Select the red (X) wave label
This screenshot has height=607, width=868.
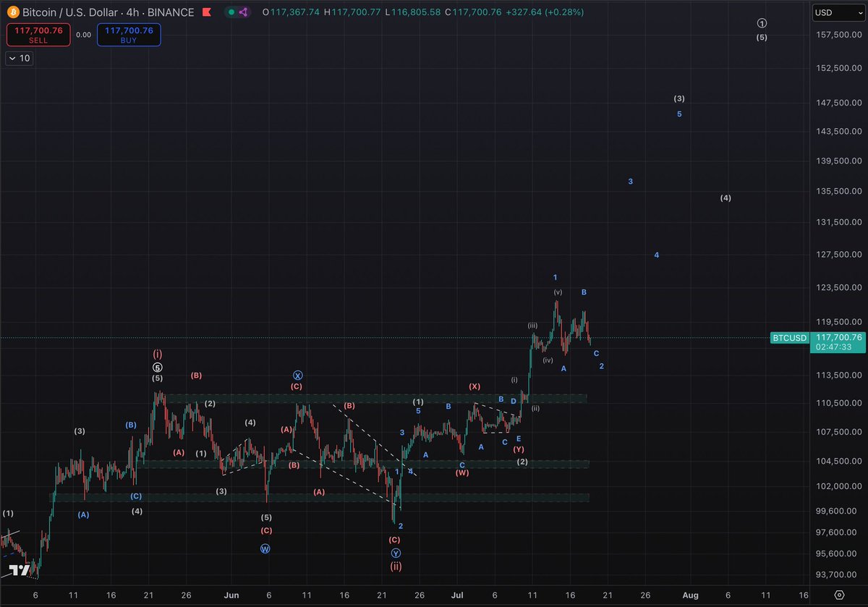click(474, 387)
